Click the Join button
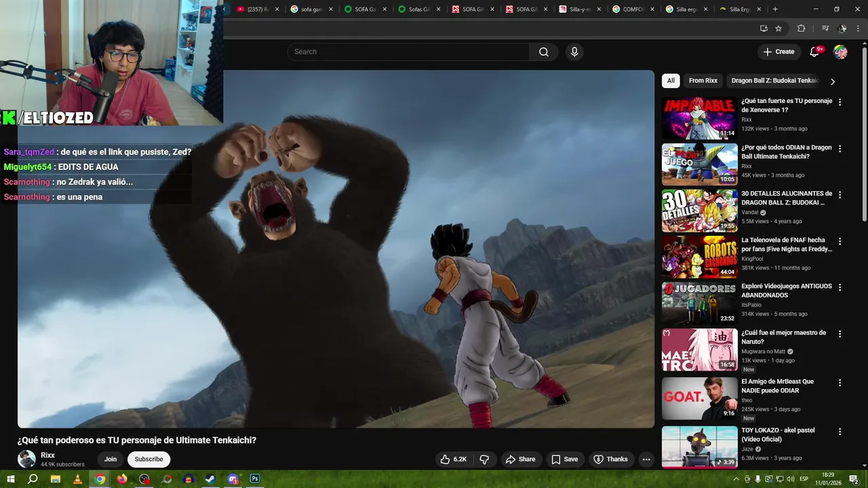This screenshot has width=868, height=488. (x=111, y=459)
